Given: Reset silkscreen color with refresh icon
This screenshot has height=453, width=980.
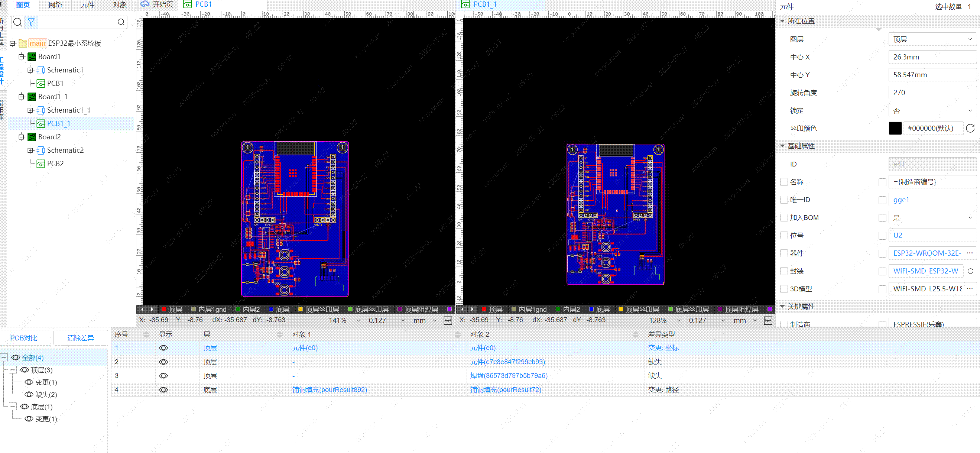Looking at the screenshot, I should (970, 128).
